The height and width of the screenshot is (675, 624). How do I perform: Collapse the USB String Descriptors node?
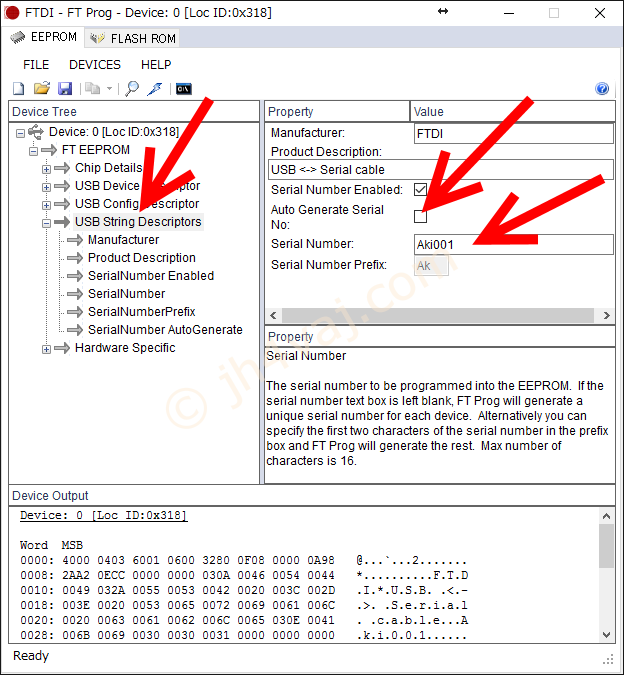46,223
